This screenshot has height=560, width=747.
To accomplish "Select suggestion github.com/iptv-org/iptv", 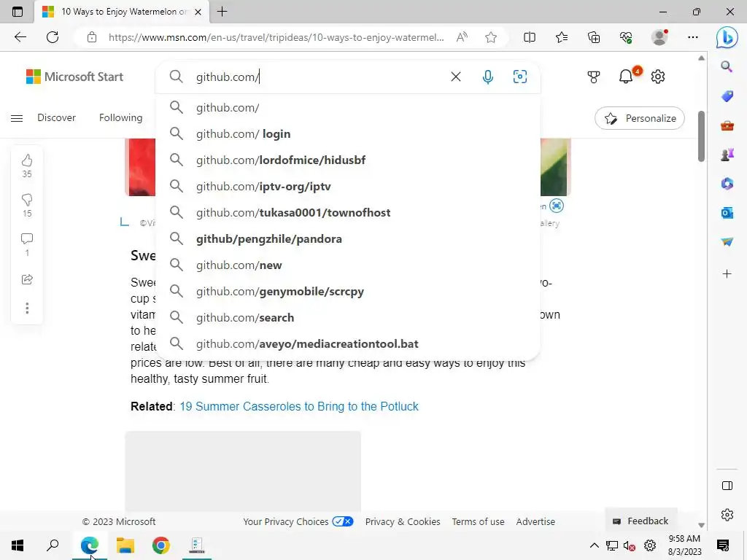I will tap(348, 186).
